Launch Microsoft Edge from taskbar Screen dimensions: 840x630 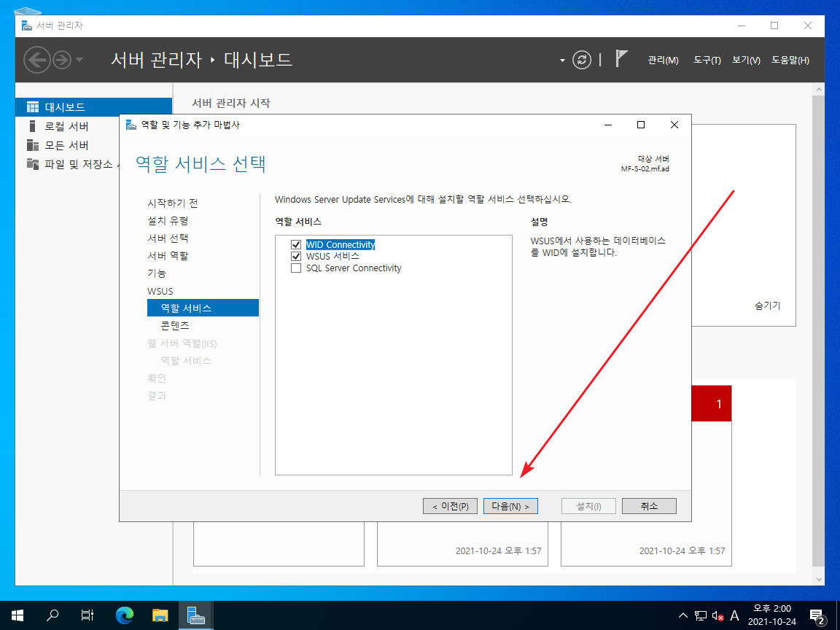click(x=125, y=615)
